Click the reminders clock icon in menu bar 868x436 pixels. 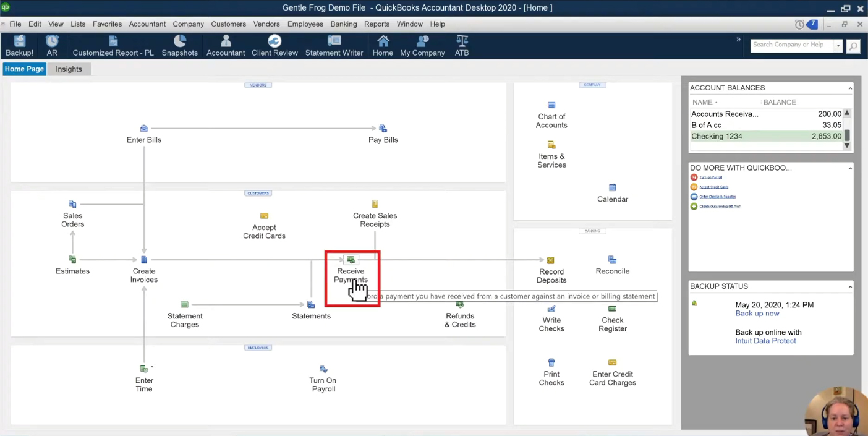tap(799, 24)
